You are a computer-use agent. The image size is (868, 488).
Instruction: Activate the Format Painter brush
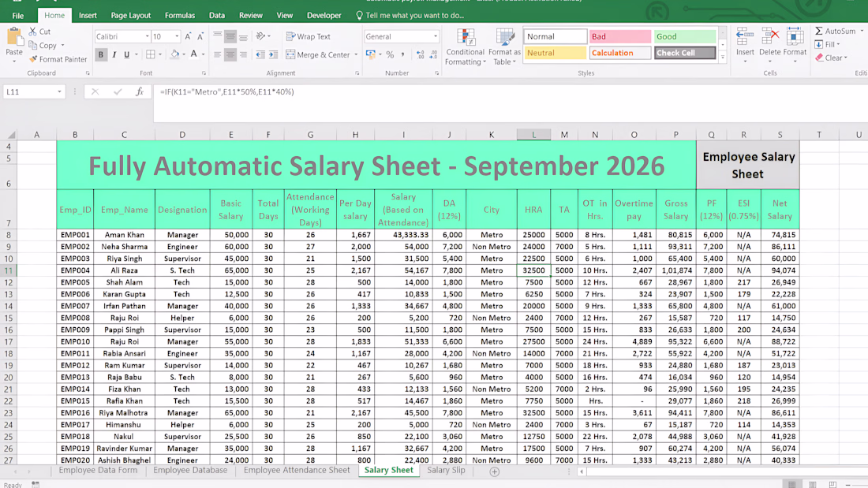point(33,58)
